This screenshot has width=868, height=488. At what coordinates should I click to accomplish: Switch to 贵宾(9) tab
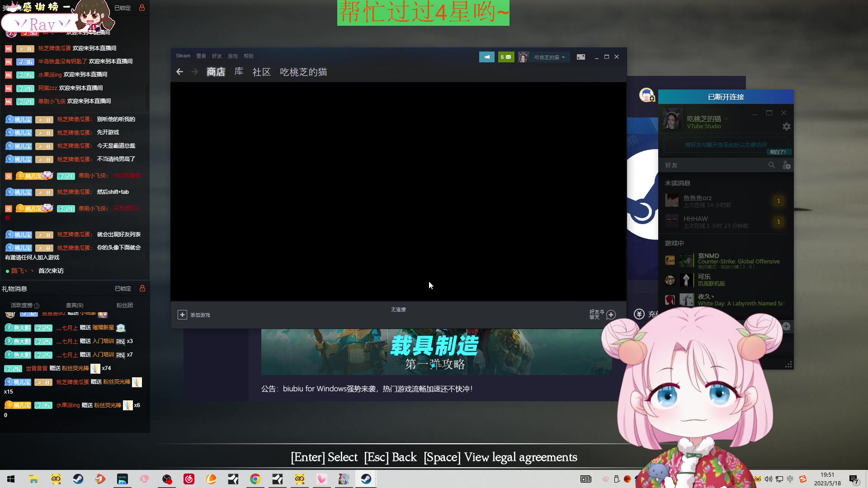(x=75, y=305)
